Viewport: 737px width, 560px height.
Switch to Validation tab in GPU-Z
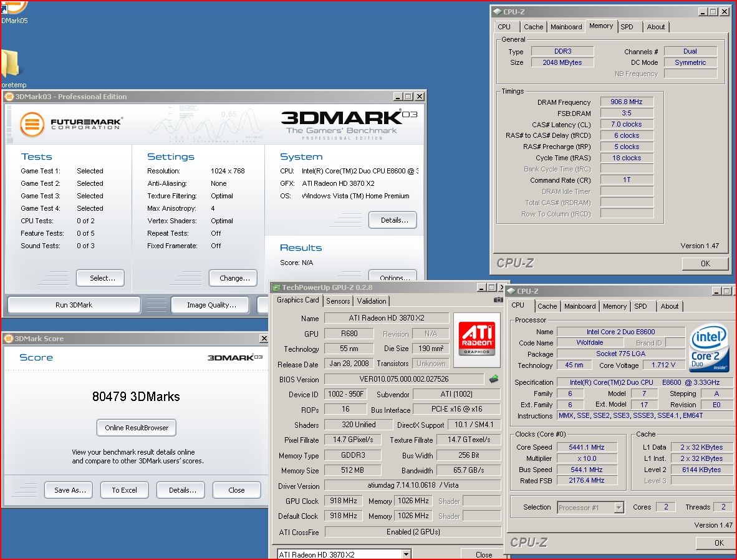tap(372, 301)
